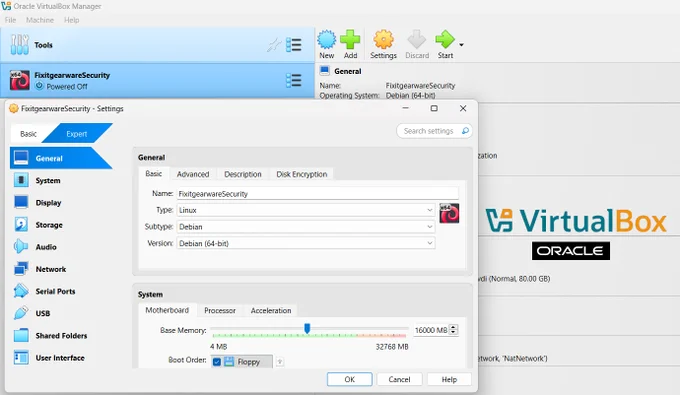
Task: Open the Start button dropdown arrow
Action: pyautogui.click(x=461, y=45)
